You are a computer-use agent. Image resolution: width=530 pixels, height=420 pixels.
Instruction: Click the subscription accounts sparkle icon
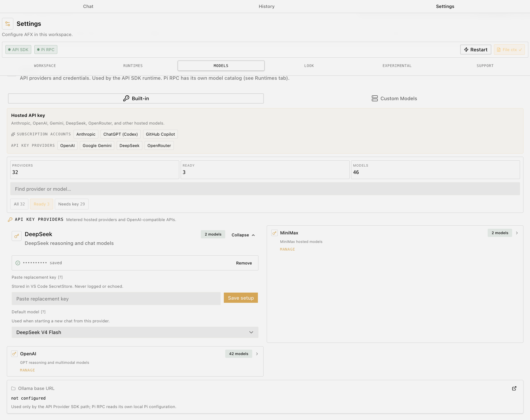[13, 134]
